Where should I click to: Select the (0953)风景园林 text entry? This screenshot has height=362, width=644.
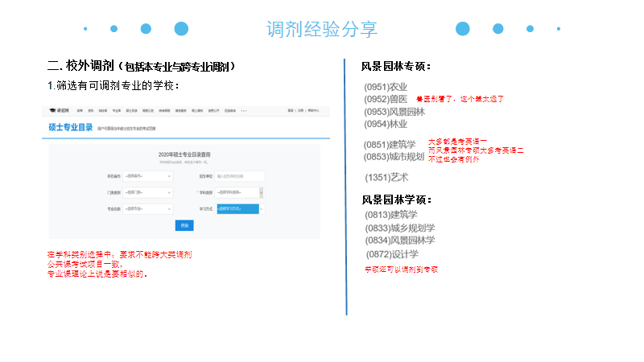tap(394, 112)
